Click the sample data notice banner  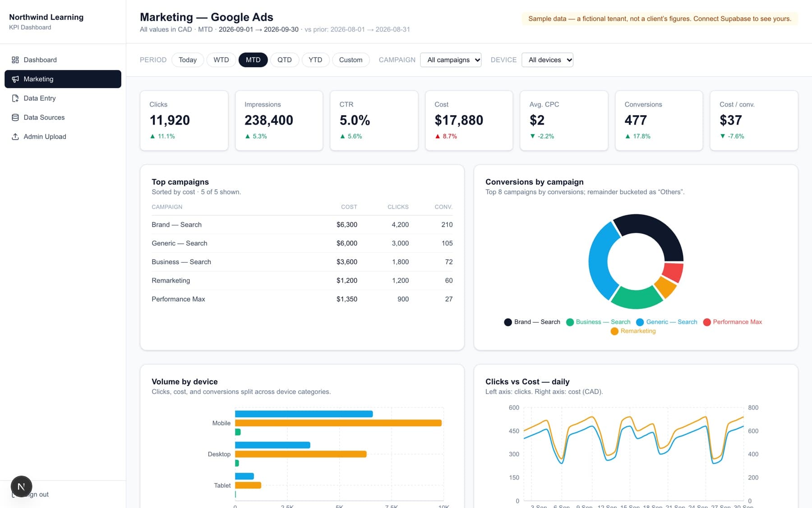(660, 19)
